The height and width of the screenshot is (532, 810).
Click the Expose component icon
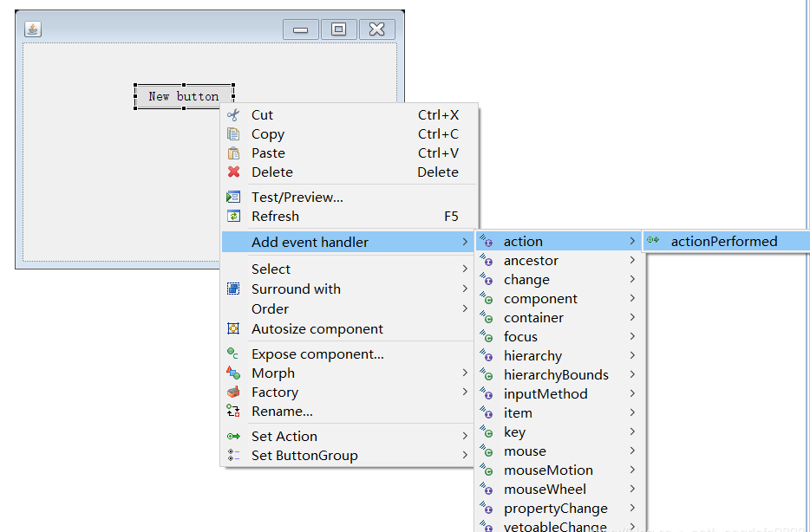[233, 354]
